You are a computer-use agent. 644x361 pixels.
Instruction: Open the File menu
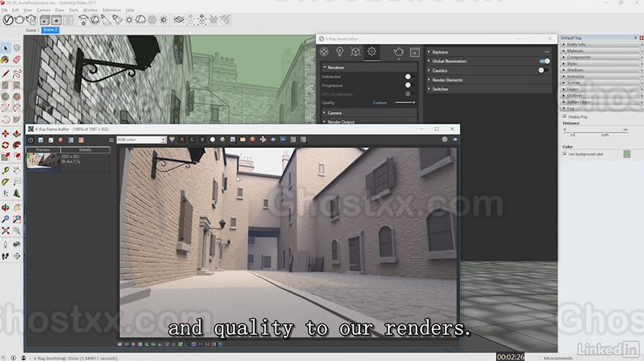point(4,10)
